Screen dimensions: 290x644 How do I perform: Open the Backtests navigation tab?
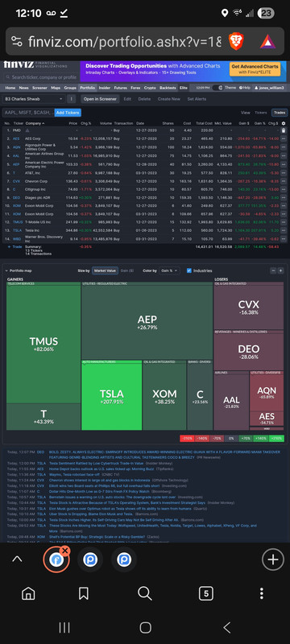coord(168,88)
